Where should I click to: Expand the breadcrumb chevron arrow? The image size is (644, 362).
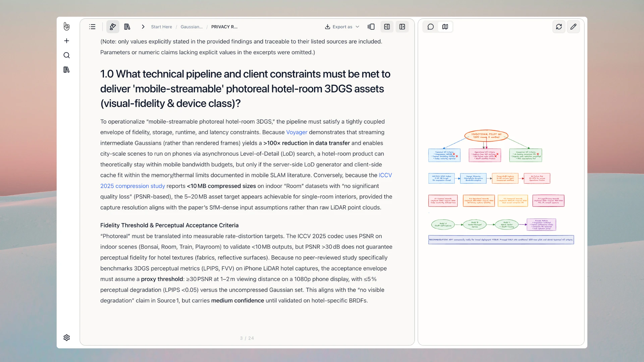click(143, 27)
